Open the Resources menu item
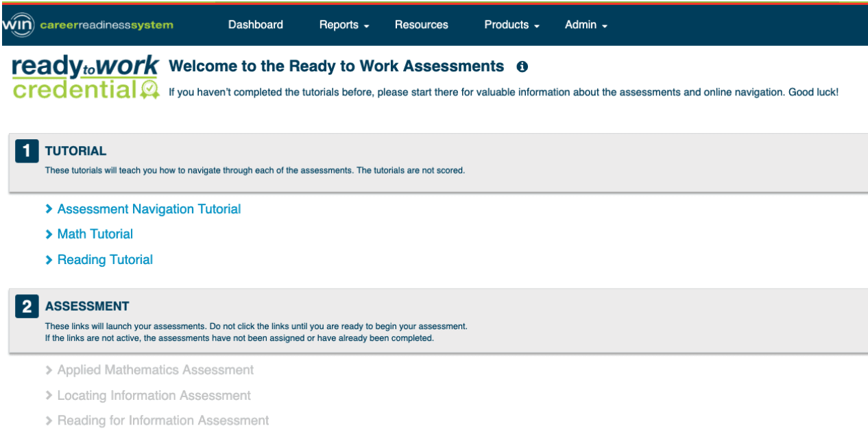Image resolution: width=868 pixels, height=441 pixels. point(421,25)
